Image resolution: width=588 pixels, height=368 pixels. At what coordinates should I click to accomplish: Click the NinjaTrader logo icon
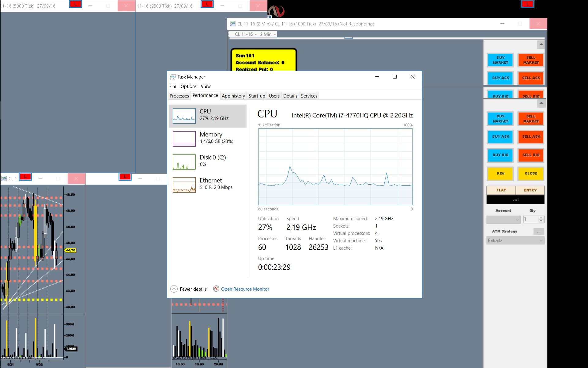(x=276, y=11)
